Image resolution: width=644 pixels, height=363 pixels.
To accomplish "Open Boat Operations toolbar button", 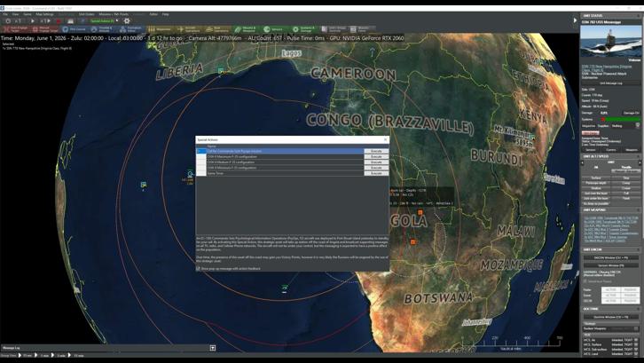I will (217, 29).
